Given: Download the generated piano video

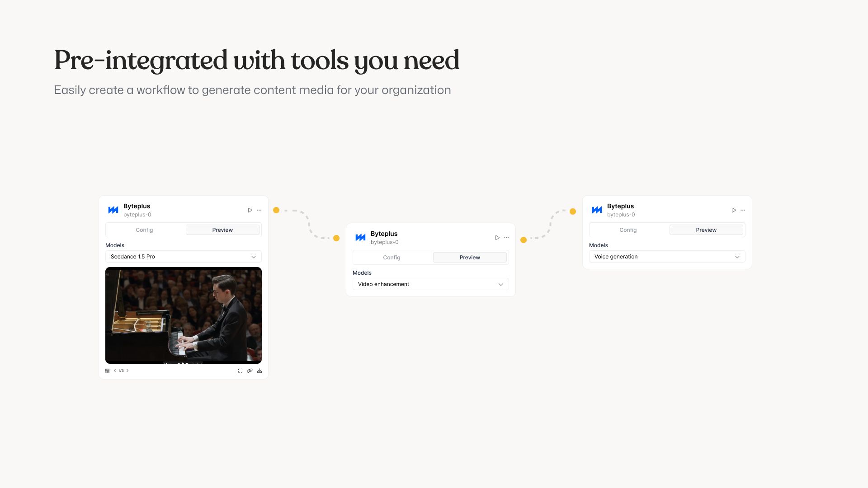Looking at the screenshot, I should pos(259,371).
